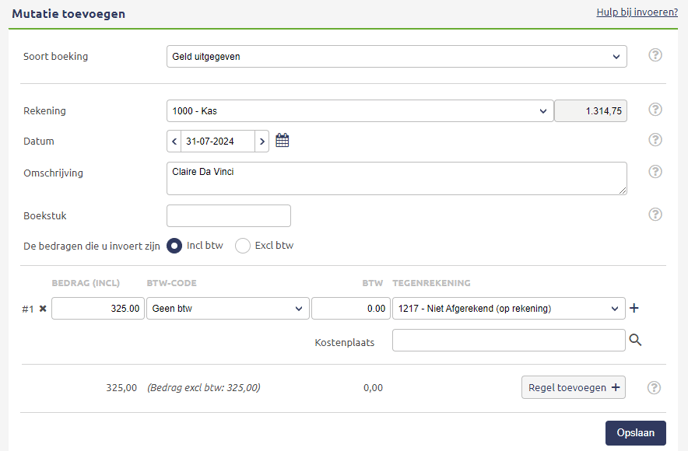Select the Excl btw radio button

click(x=243, y=245)
